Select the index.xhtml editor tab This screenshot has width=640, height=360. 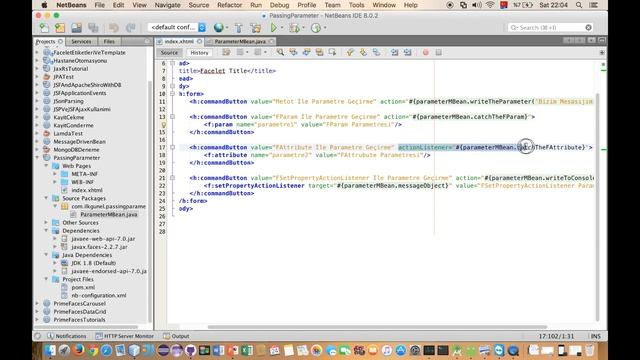tap(179, 41)
